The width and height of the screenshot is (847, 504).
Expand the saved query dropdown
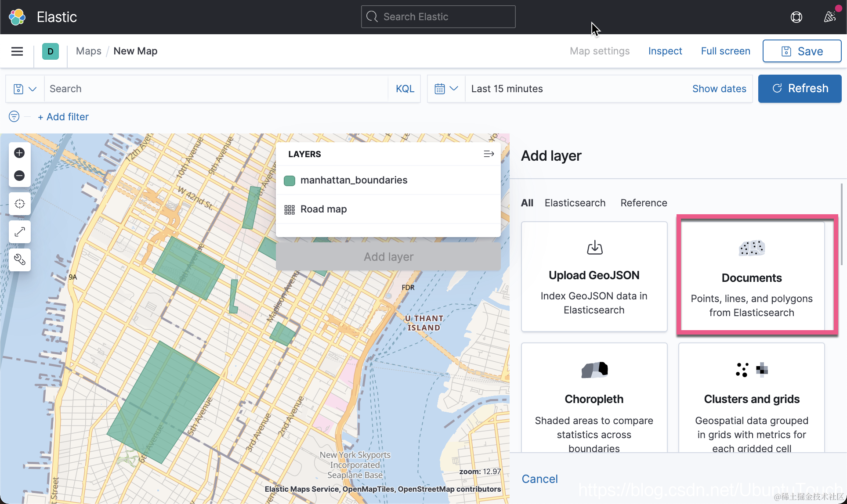pos(25,89)
